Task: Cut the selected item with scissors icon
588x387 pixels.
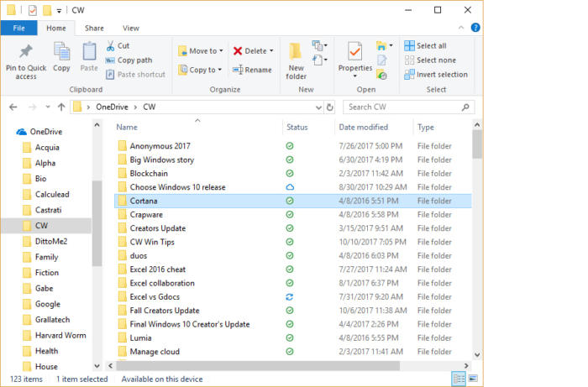Action: [118, 45]
